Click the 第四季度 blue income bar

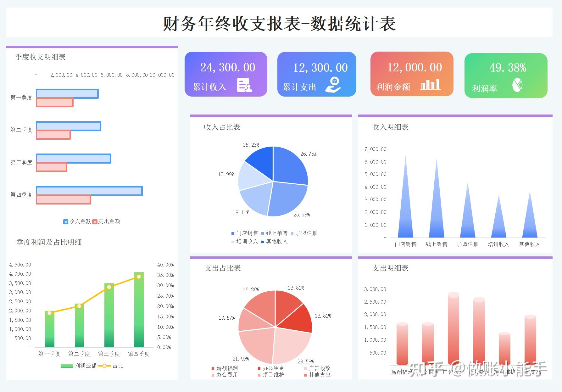pyautogui.click(x=89, y=191)
